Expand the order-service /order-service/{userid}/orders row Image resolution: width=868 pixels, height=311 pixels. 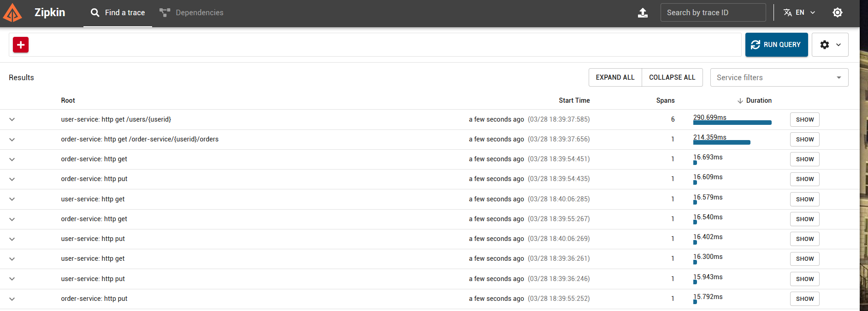point(12,139)
